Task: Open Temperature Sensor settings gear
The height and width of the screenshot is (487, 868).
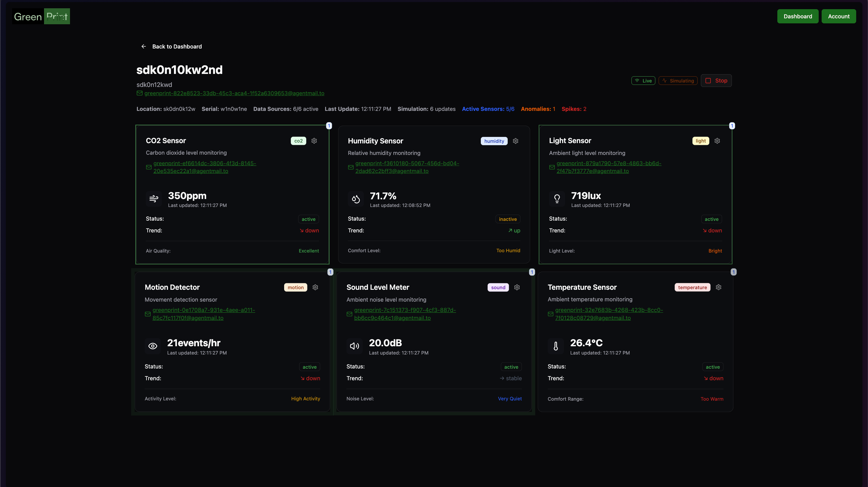Action: click(718, 287)
